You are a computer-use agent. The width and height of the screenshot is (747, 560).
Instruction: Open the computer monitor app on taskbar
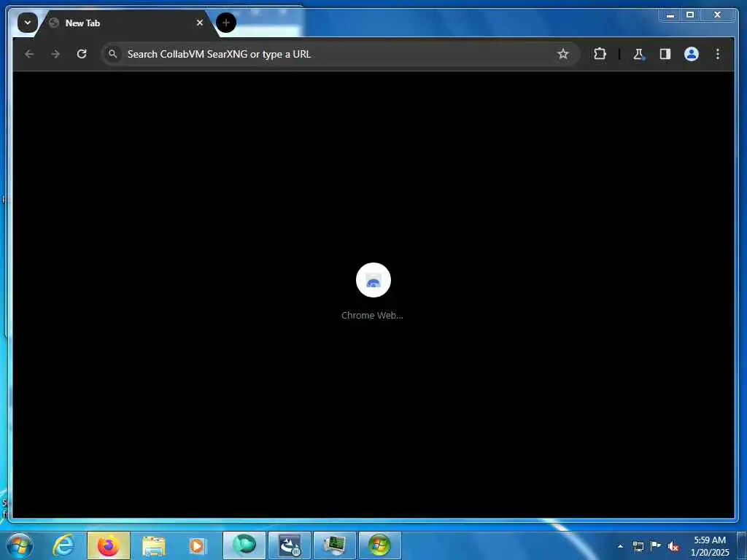334,545
